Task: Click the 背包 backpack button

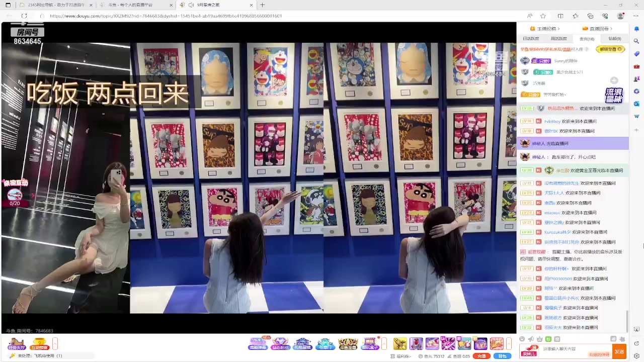Action: (x=502, y=356)
